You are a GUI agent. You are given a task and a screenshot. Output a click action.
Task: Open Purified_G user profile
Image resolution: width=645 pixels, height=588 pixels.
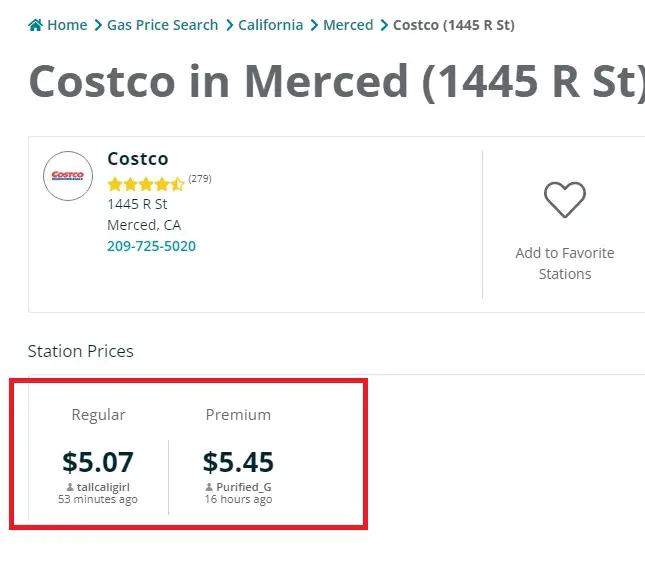[244, 487]
